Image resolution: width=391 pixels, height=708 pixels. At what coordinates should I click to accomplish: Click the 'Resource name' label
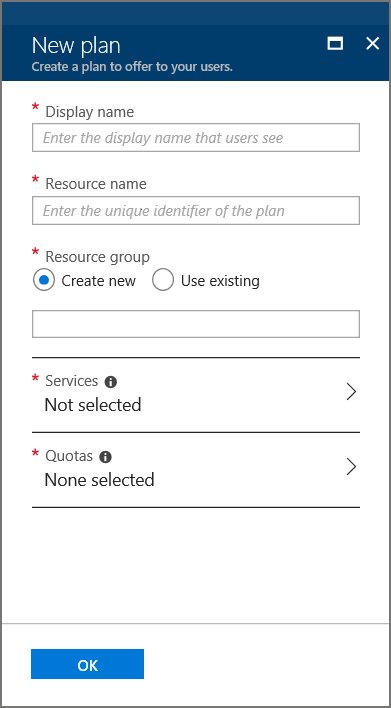click(96, 184)
